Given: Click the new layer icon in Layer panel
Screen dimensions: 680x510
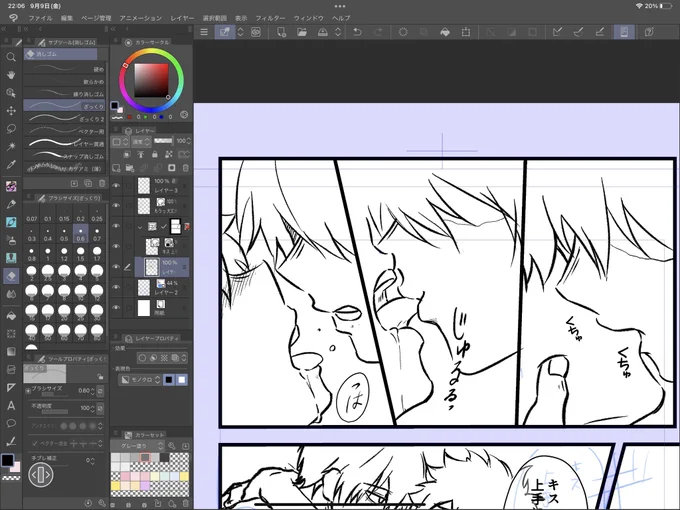Looking at the screenshot, I should [116, 168].
